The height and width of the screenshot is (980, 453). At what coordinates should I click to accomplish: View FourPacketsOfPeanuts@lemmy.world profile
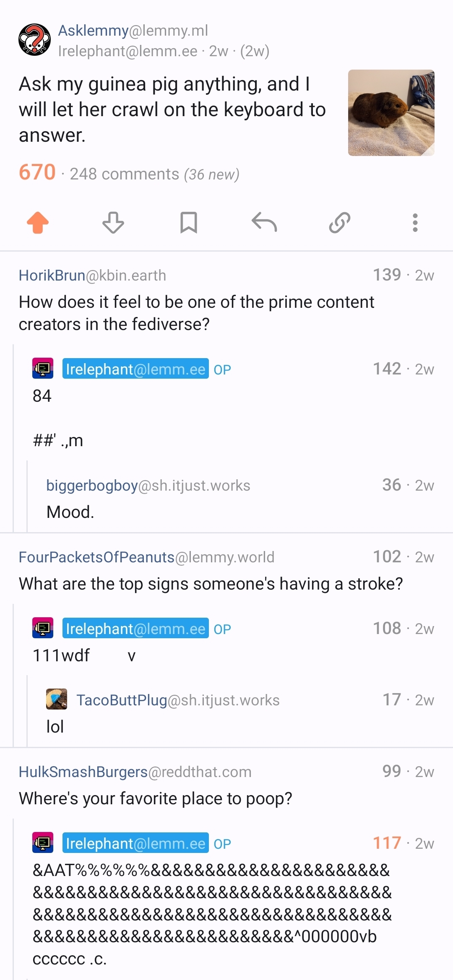146,557
